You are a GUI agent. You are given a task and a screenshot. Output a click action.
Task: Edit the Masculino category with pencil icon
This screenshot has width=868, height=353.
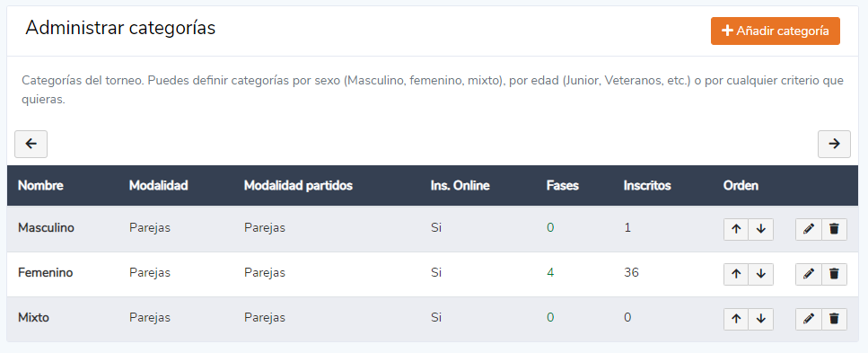click(x=809, y=229)
